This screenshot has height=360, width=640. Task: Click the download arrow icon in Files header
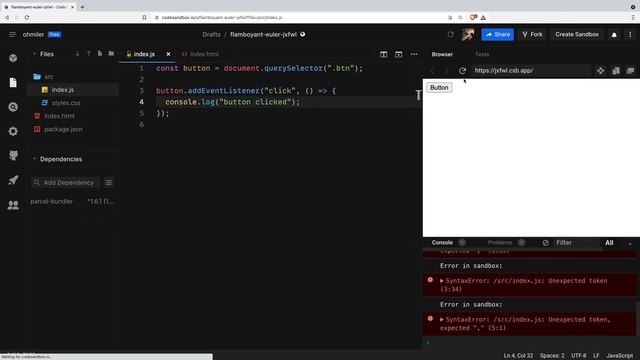pos(77,54)
